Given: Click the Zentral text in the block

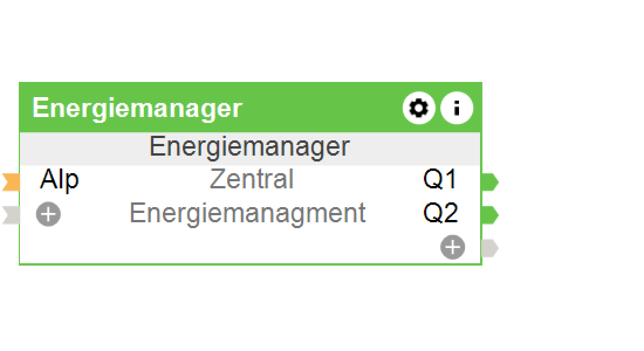Looking at the screenshot, I should (251, 180).
